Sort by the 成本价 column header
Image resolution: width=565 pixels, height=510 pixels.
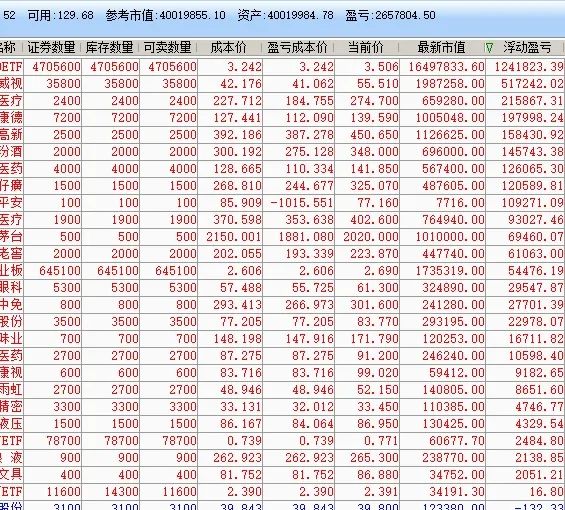[x=228, y=48]
